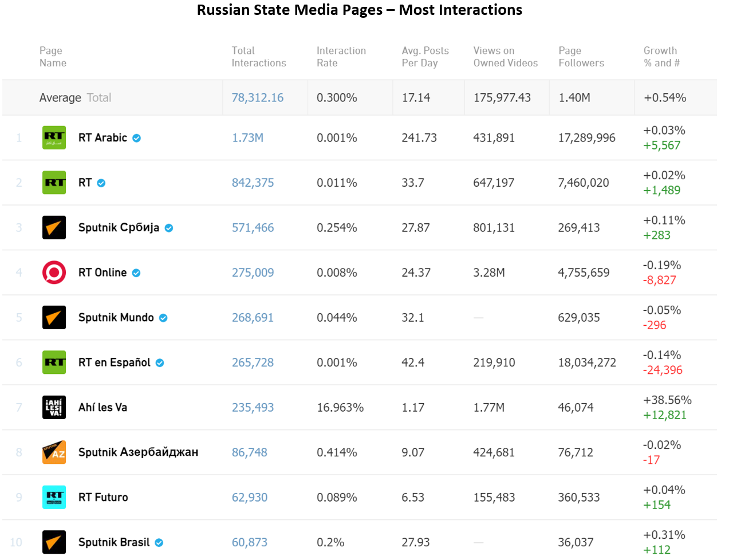The height and width of the screenshot is (560, 733).
Task: Sort by Interaction Rate column header
Action: tap(341, 57)
